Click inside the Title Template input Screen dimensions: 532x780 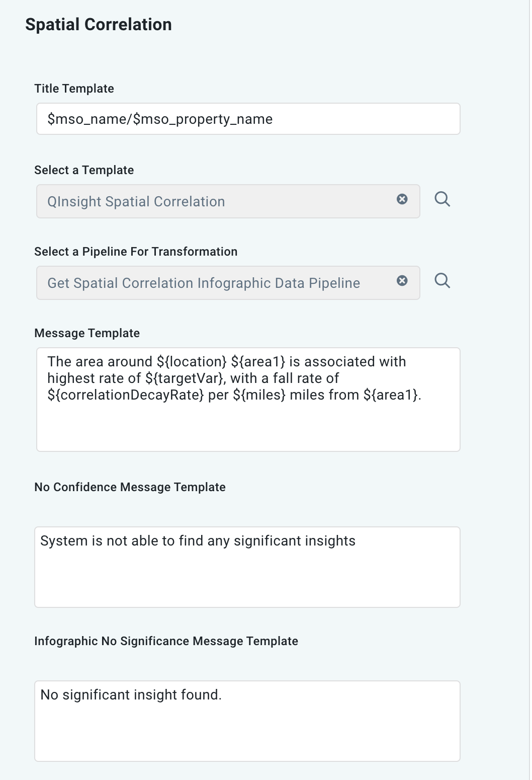point(248,119)
